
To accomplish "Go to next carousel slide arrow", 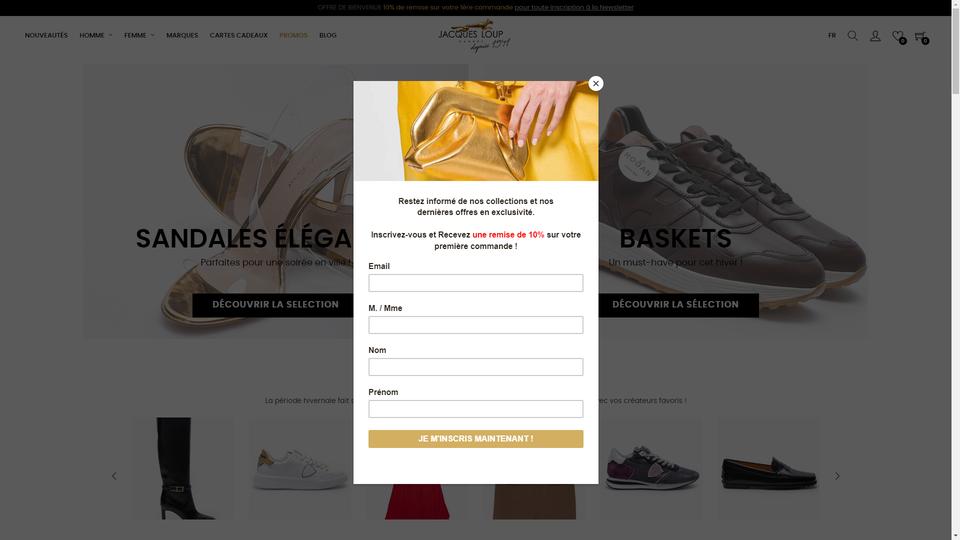I will click(837, 476).
